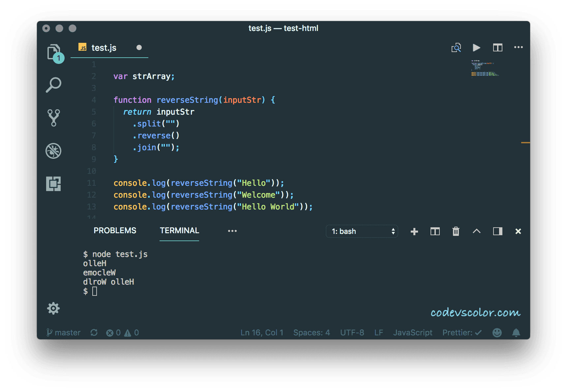
Task: Maximize the terminal panel height
Action: [x=476, y=231]
